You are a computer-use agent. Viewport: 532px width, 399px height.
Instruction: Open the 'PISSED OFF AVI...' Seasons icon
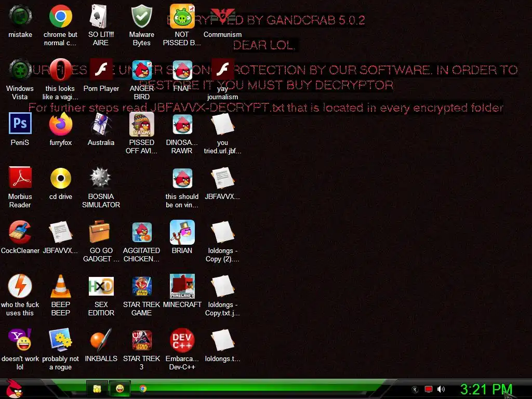coord(141,124)
